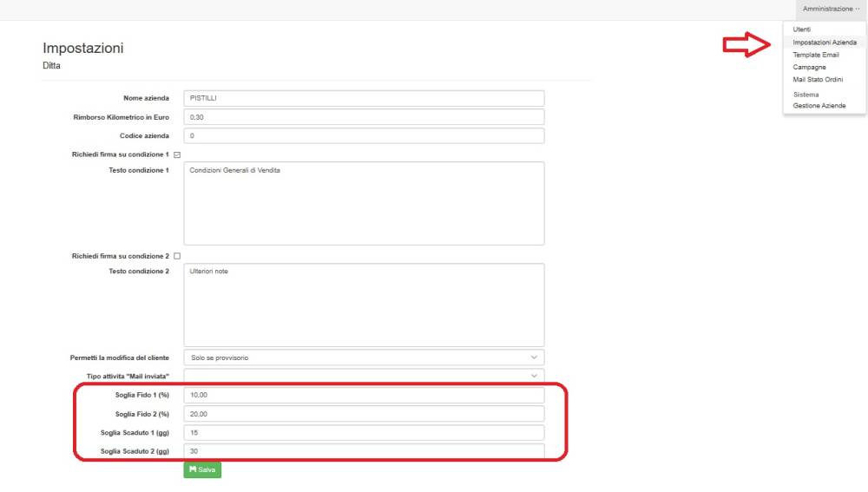The width and height of the screenshot is (868, 492).
Task: Open Impostazioni Azienda menu entry
Action: (825, 42)
